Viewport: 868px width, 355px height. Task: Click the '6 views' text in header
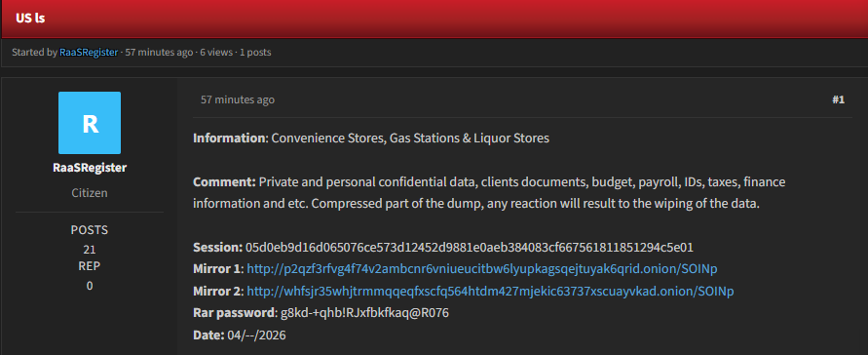[216, 53]
